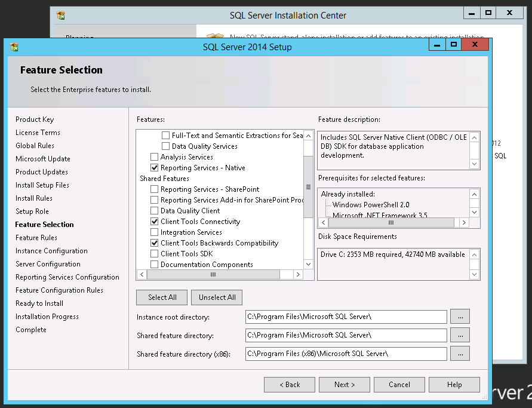Click the Features list scroll down arrow

click(308, 264)
